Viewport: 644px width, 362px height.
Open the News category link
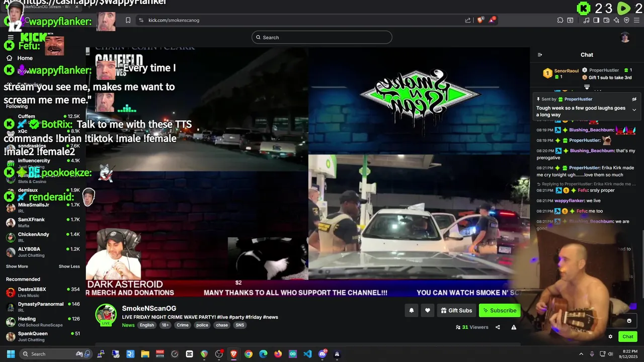coord(128,325)
